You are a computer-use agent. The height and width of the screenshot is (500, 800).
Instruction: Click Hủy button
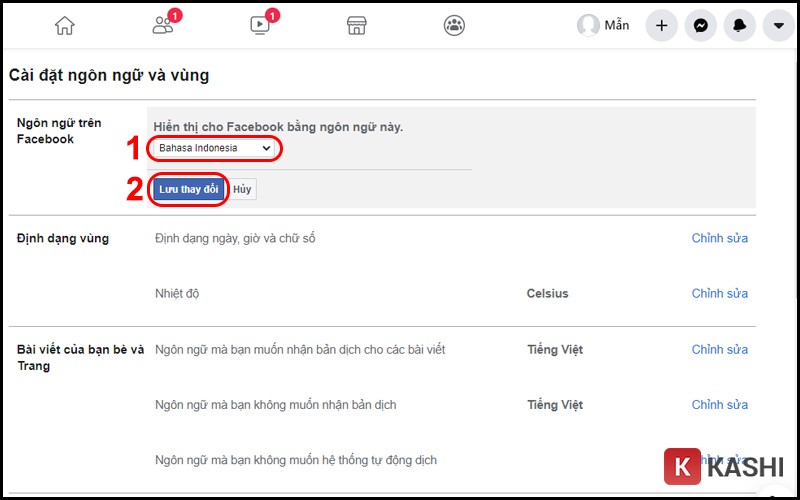pos(242,189)
